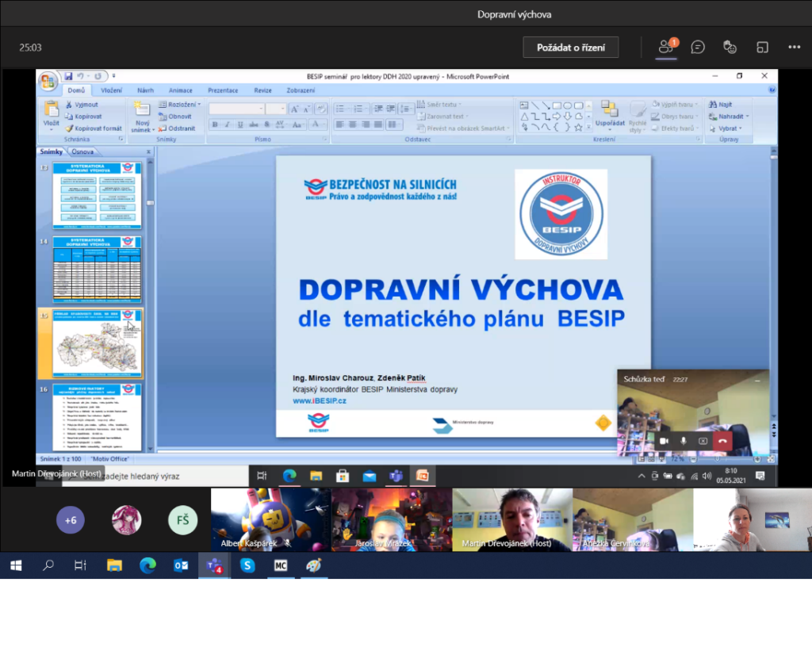Image resolution: width=812 pixels, height=651 pixels.
Task: Toggle Bold formatting in Písmo group
Action: (215, 124)
